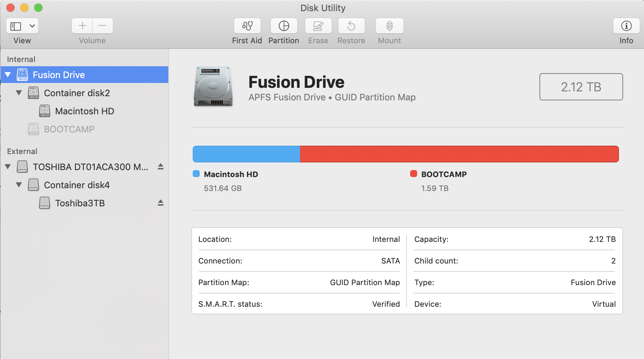Toggle the sidebar view button
The width and height of the screenshot is (644, 359).
pos(16,26)
